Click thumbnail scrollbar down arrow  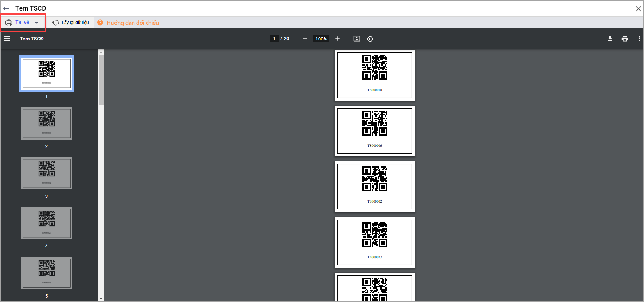click(x=101, y=299)
